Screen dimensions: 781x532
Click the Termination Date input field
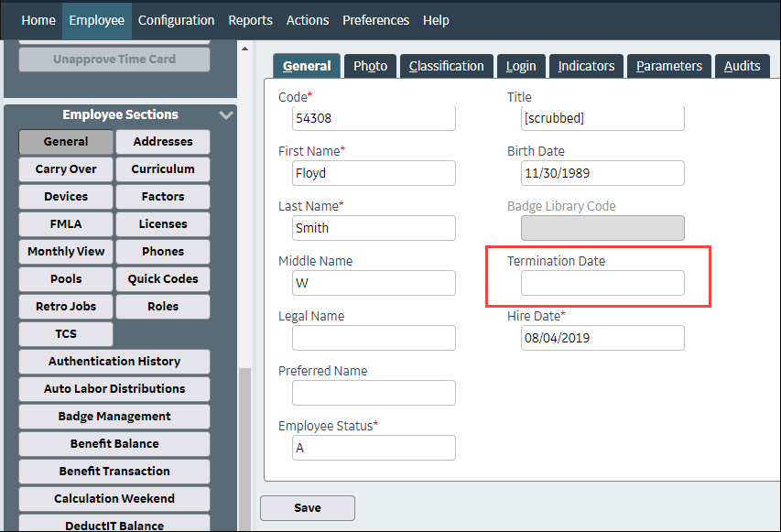pos(602,283)
